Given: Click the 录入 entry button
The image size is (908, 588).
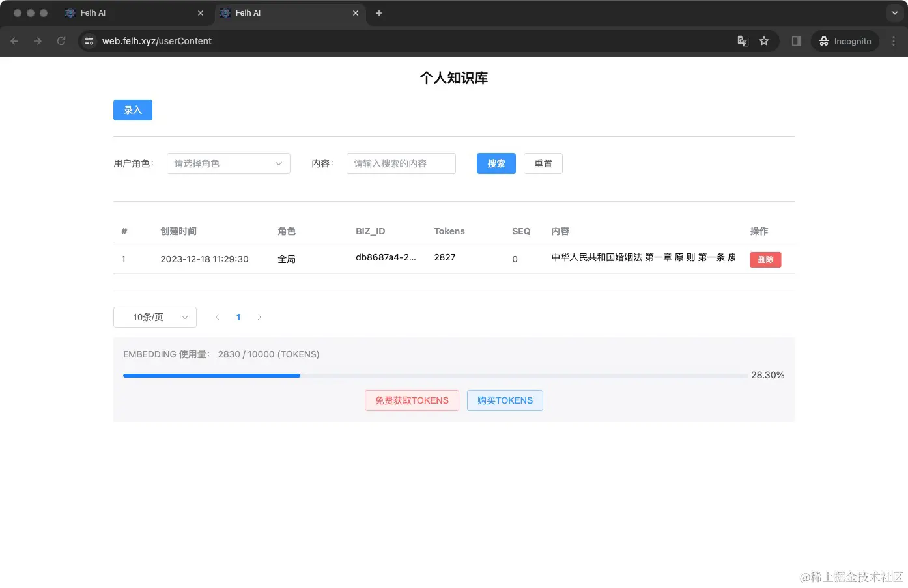Looking at the screenshot, I should [x=132, y=110].
